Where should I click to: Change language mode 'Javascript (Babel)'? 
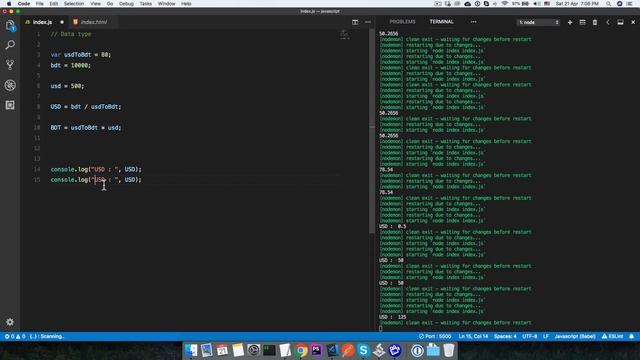point(575,336)
